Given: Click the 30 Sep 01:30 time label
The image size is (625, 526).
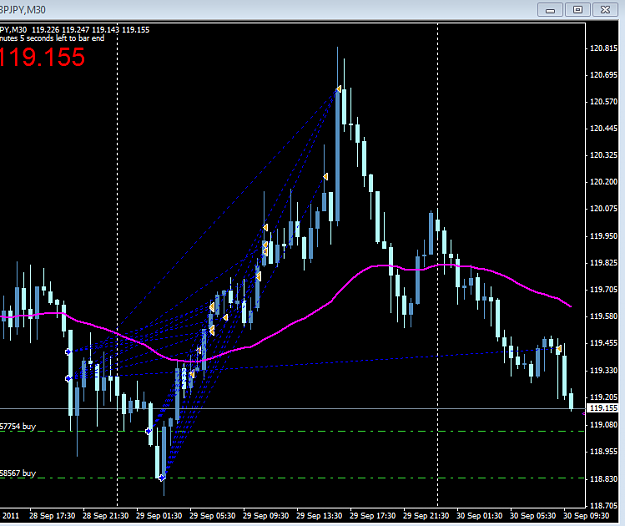Looking at the screenshot, I should [x=480, y=516].
